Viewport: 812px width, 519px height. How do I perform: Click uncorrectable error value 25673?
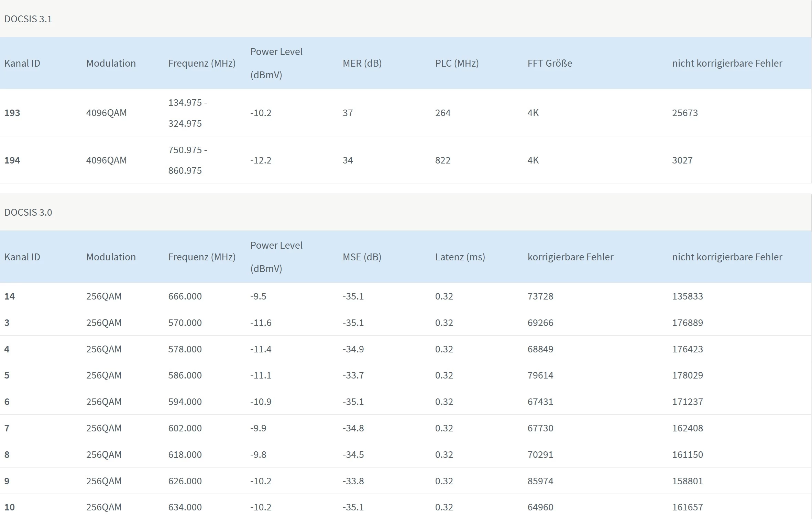(685, 113)
